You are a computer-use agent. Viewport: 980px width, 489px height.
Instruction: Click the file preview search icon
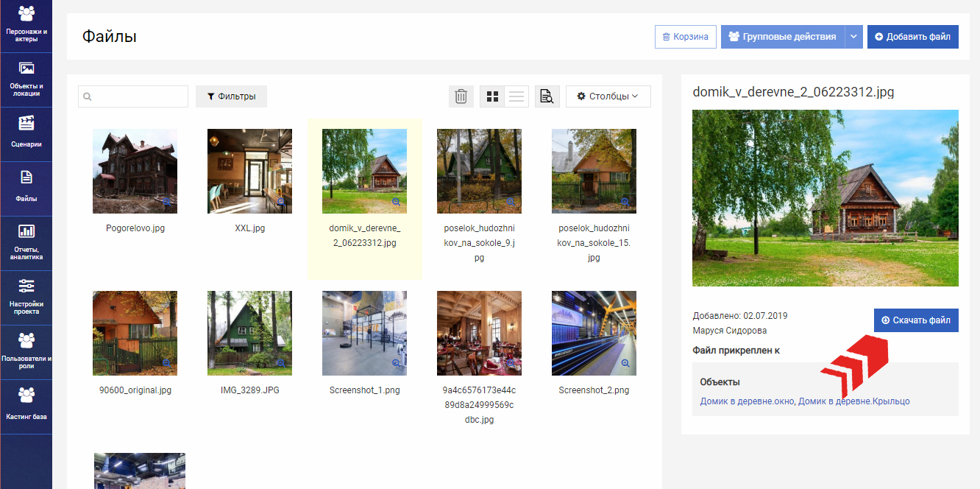click(547, 96)
